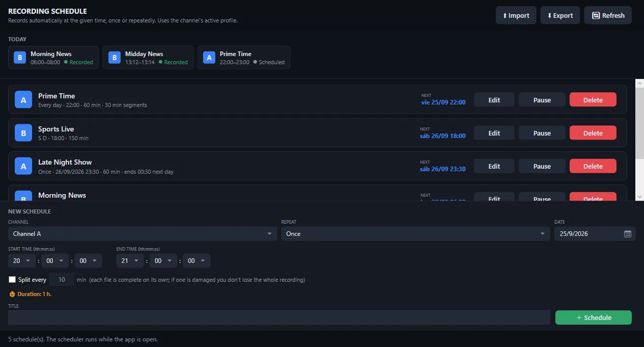
Task: Open the start time hour dropdown showing 20
Action: pyautogui.click(x=22, y=261)
